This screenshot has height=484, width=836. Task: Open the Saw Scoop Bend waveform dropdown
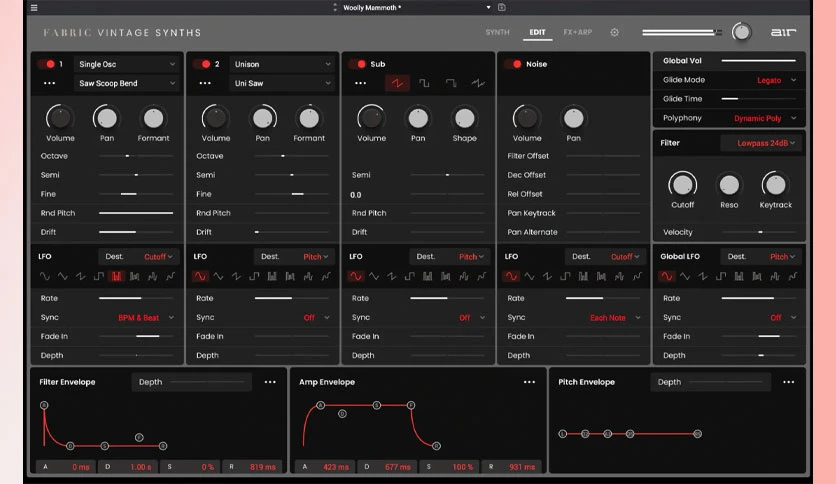tap(126, 83)
